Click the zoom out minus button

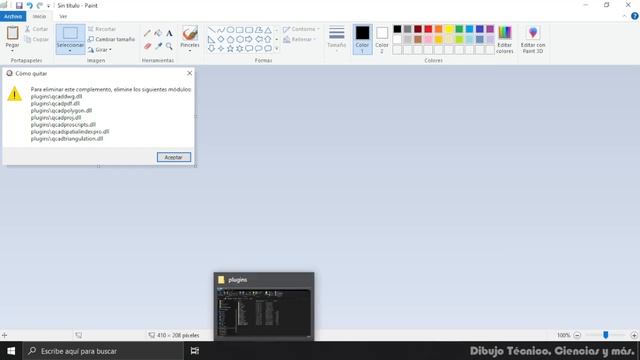[577, 335]
